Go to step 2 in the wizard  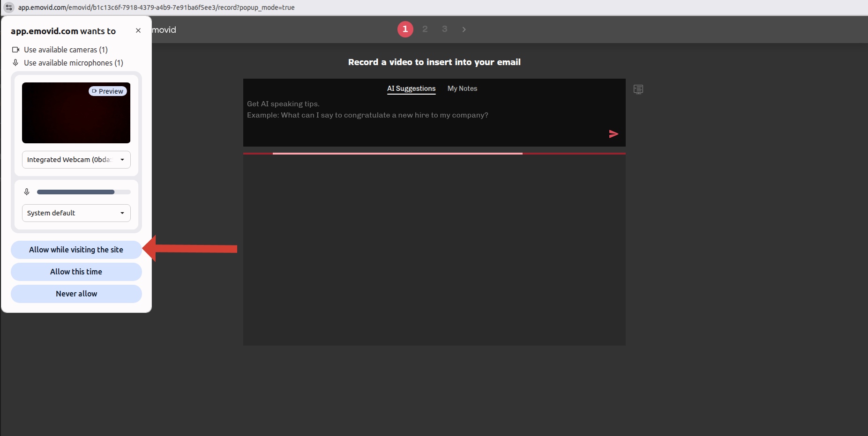425,29
